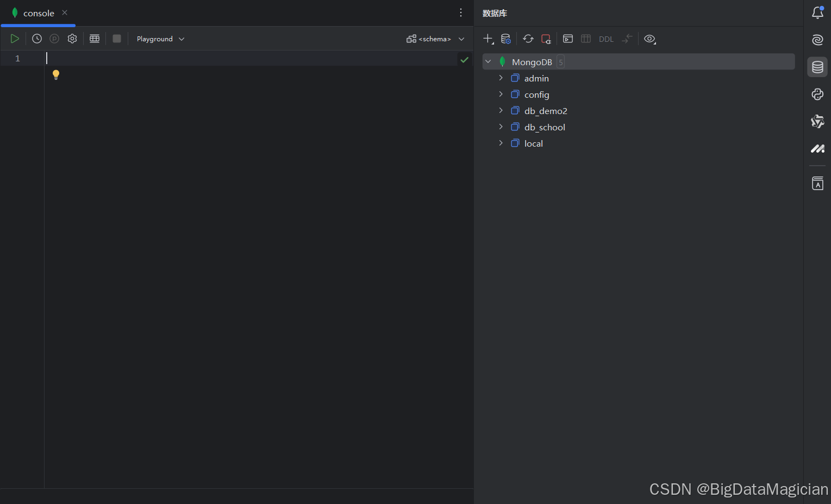831x504 pixels.
Task: Collapse the MongoDB data source node
Action: coord(488,62)
